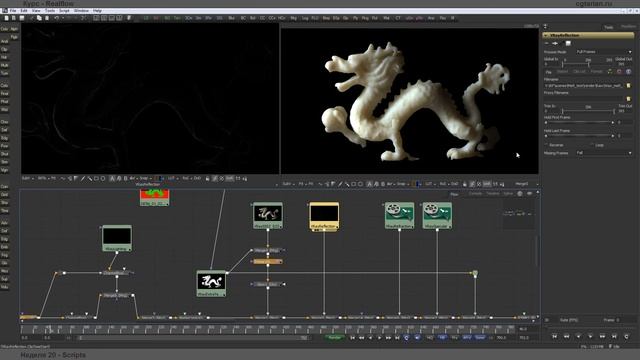Viewport: 640px width, 360px height.
Task: Click the Undo toolbar icon
Action: tap(57, 18)
